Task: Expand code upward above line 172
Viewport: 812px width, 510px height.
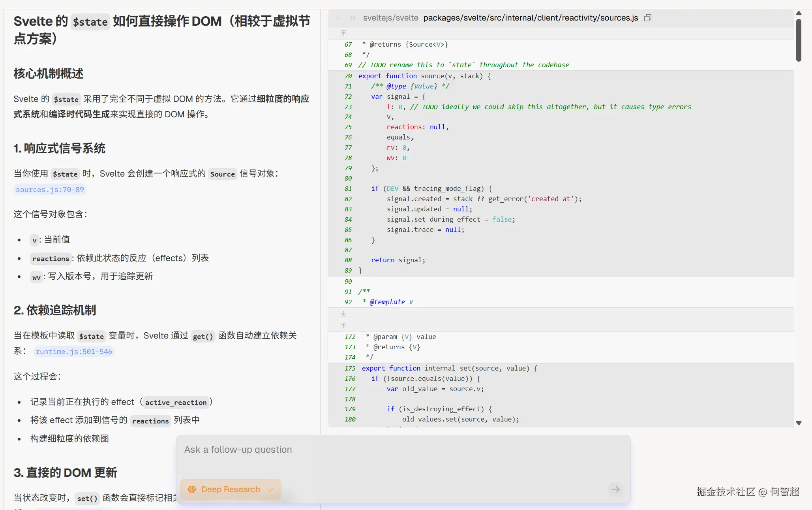Action: 343,326
